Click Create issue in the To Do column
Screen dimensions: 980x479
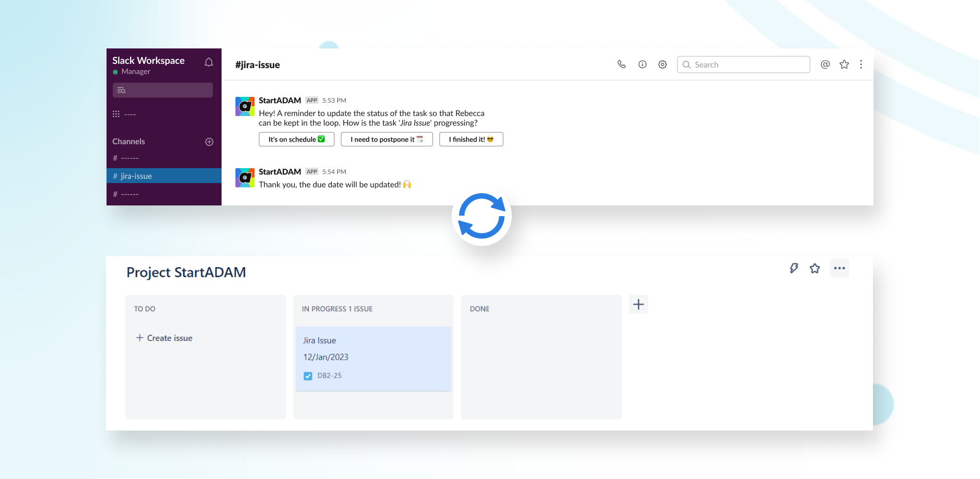click(x=164, y=338)
